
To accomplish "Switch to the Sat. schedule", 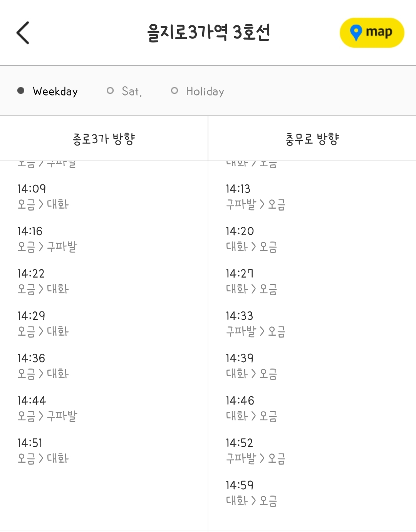I will pyautogui.click(x=124, y=91).
